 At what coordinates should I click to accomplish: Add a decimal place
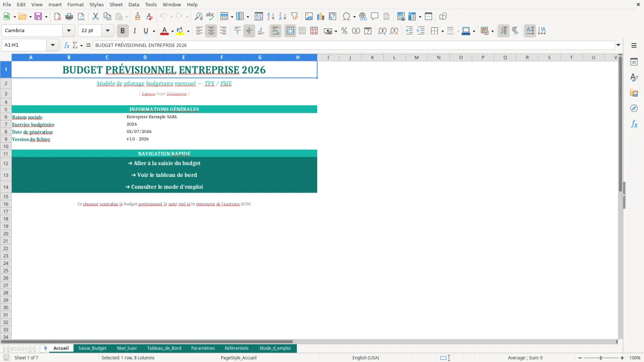382,31
